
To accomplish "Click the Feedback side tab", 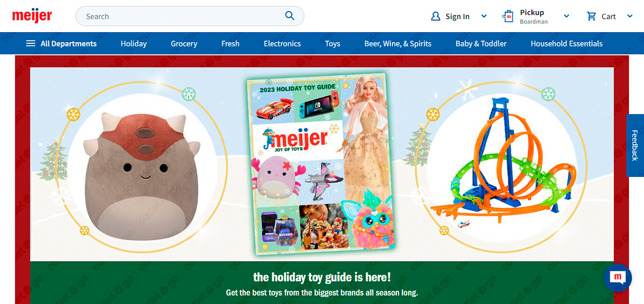I will tap(635, 145).
